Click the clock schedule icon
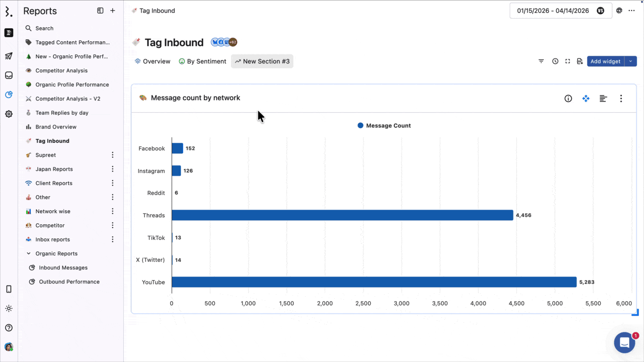Image resolution: width=644 pixels, height=362 pixels. tap(555, 61)
